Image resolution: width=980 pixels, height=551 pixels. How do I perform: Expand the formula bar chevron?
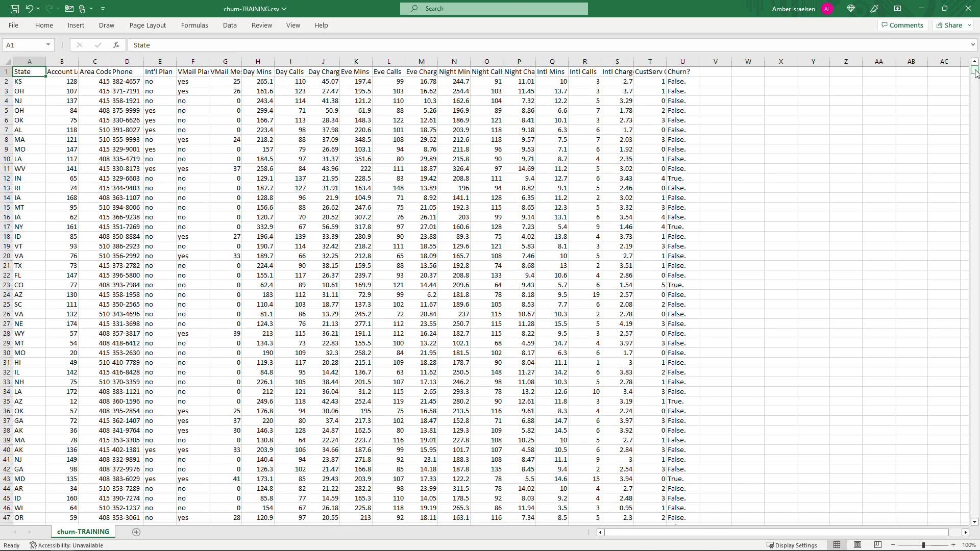[972, 45]
